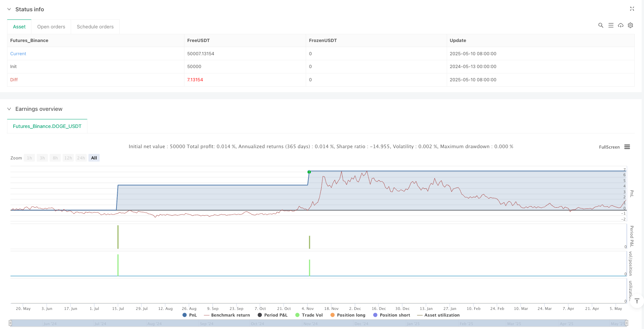Select the Futures_Binance.DOGE_USDT tab
644x329 pixels.
(47, 126)
